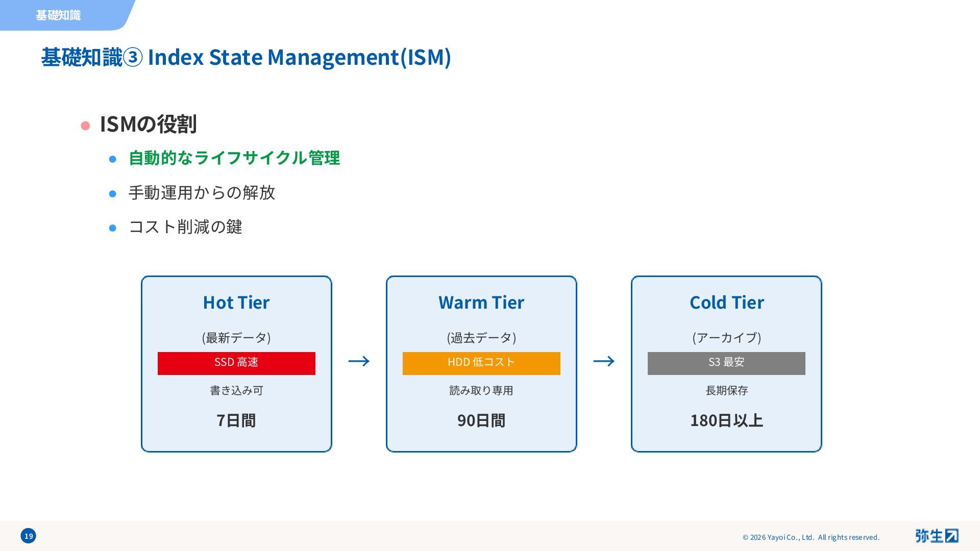Click the 180日以上 label
This screenshot has height=551, width=980.
click(x=726, y=420)
